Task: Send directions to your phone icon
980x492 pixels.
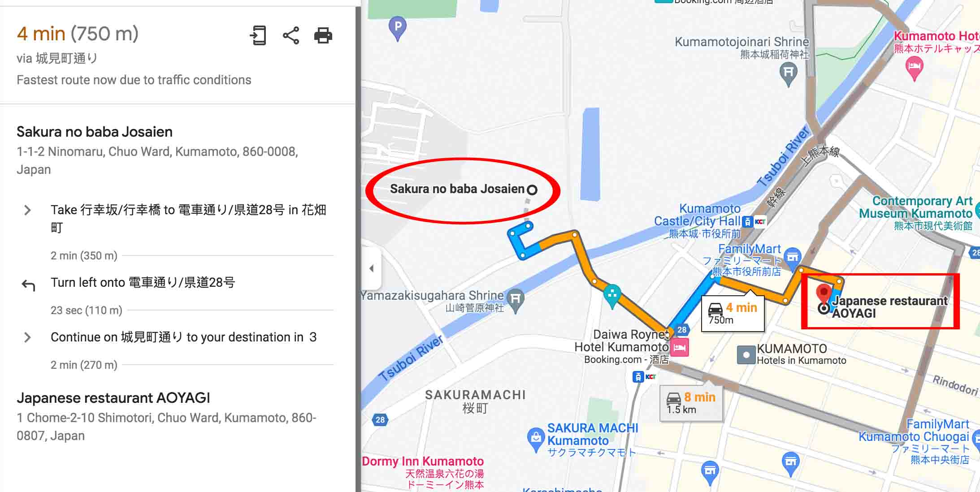Action: 258,35
